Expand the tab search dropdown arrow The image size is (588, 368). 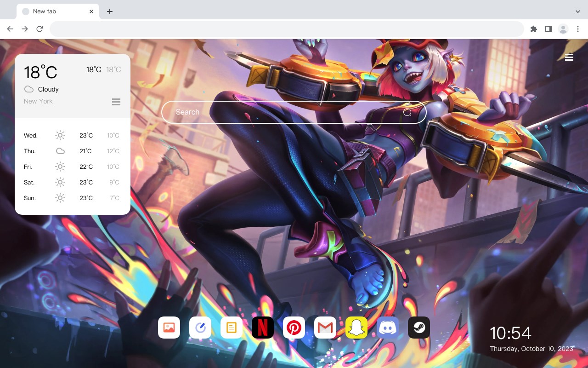click(578, 11)
